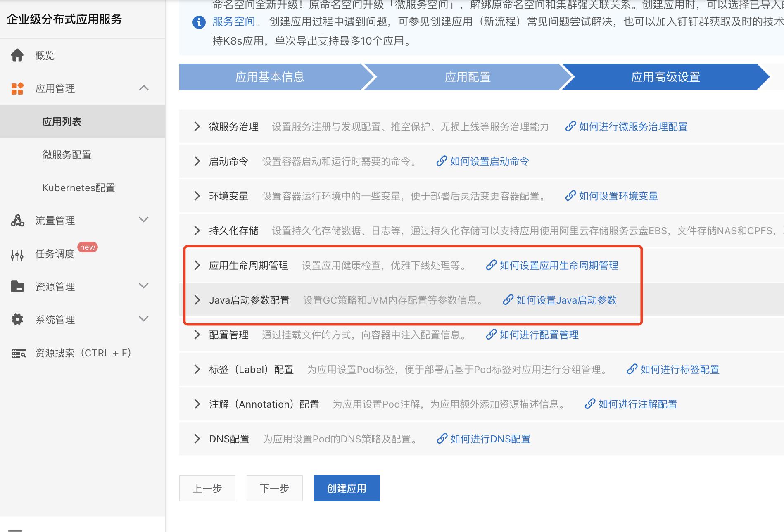Click link icon beside 如何设置Java启动参数
Viewport: 784px width, 532px height.
(x=508, y=300)
